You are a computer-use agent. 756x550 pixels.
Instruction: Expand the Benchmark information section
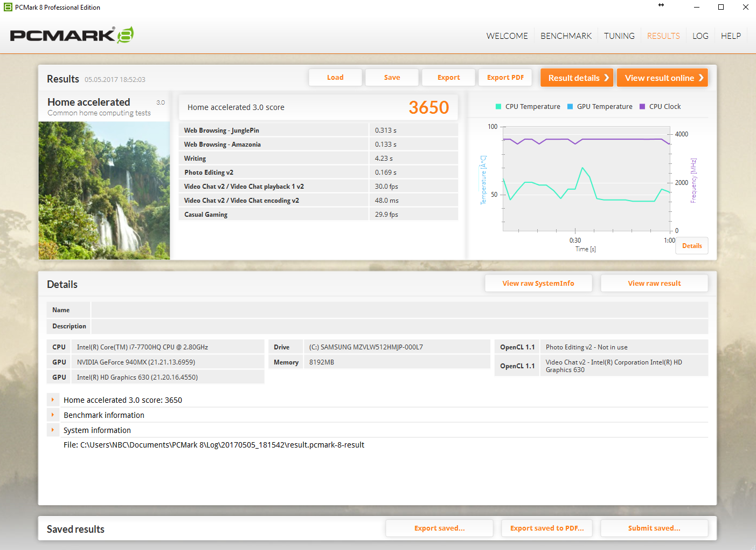point(53,415)
